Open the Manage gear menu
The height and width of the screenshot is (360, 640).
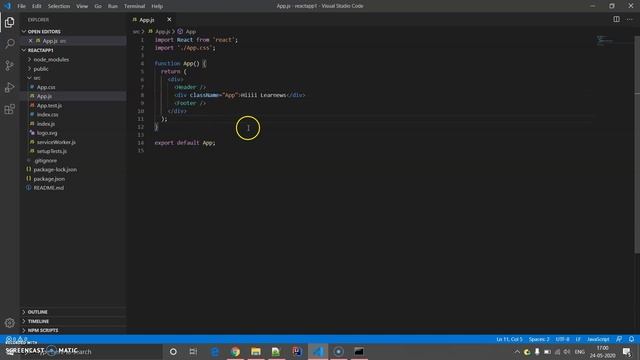click(9, 323)
